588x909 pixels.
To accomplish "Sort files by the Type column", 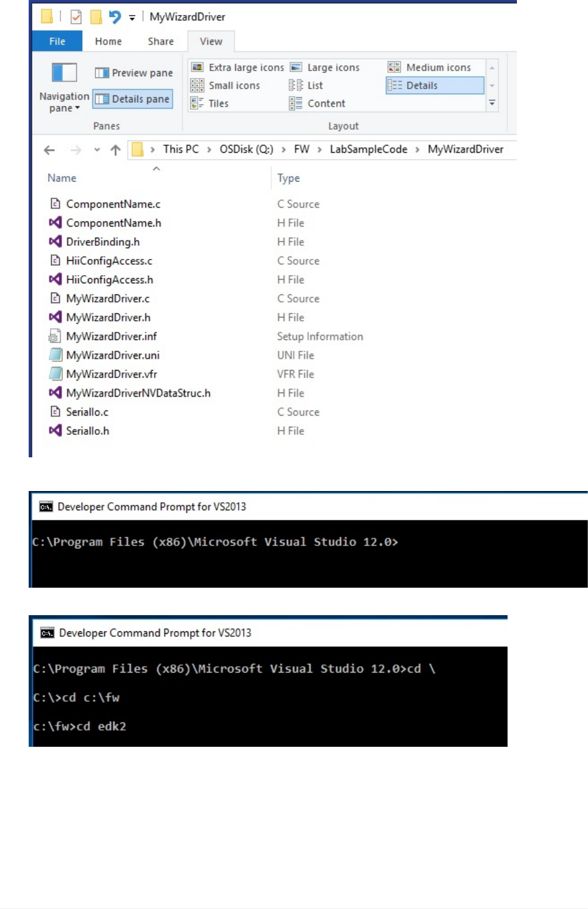I will point(289,178).
